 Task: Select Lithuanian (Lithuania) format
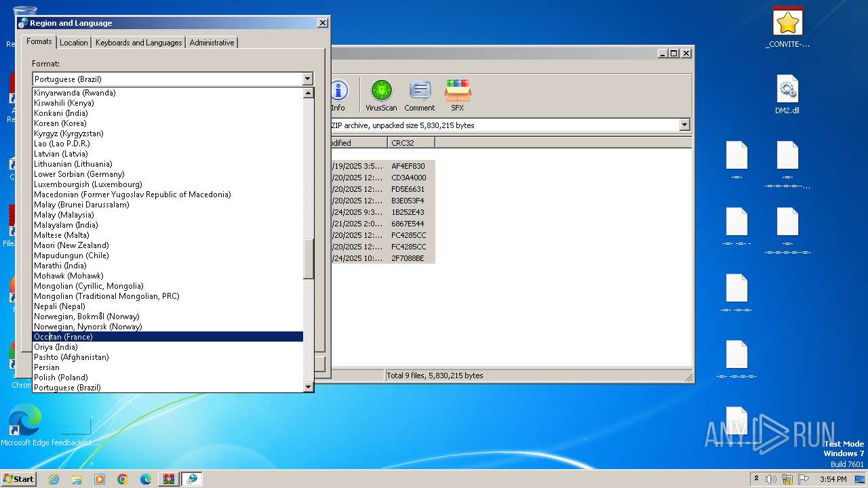point(167,164)
